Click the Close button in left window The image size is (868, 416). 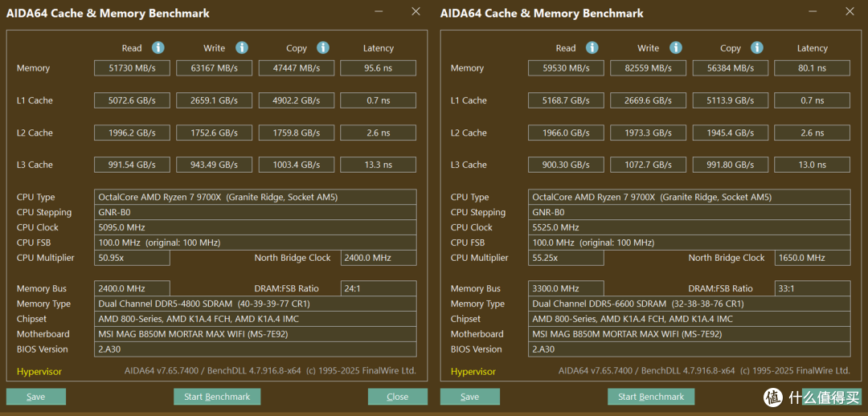click(398, 397)
